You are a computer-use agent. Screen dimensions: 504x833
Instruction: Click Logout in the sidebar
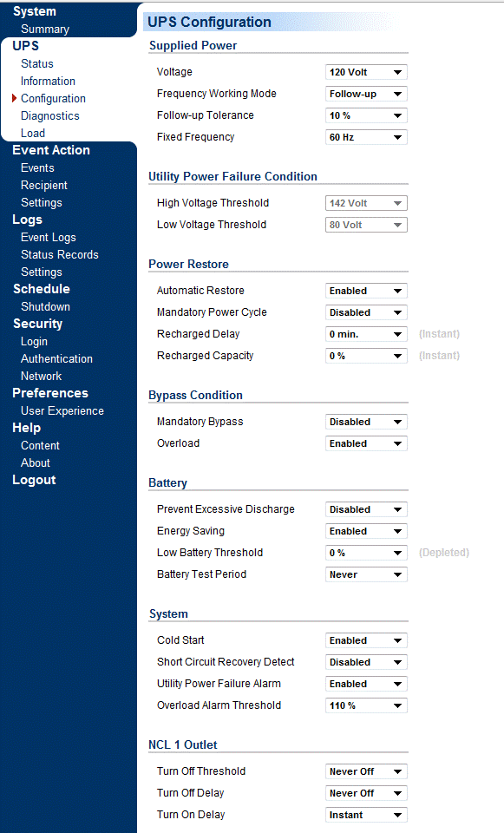34,480
